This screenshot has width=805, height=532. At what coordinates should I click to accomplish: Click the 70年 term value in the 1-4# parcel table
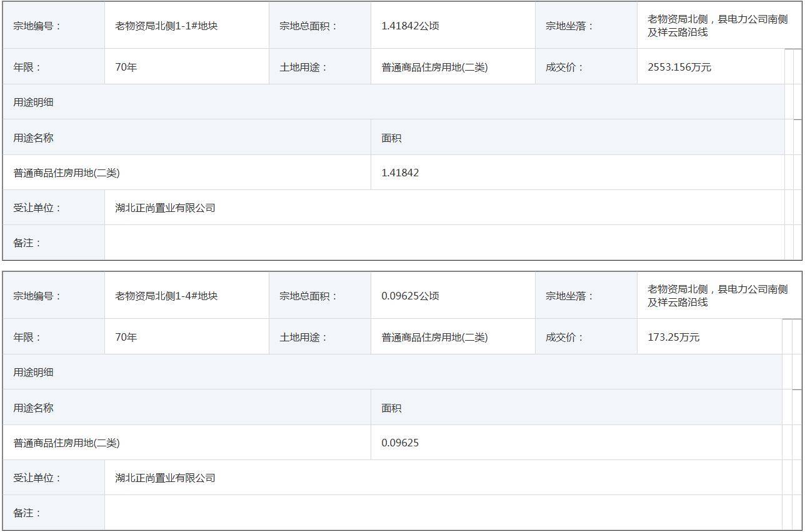(126, 338)
